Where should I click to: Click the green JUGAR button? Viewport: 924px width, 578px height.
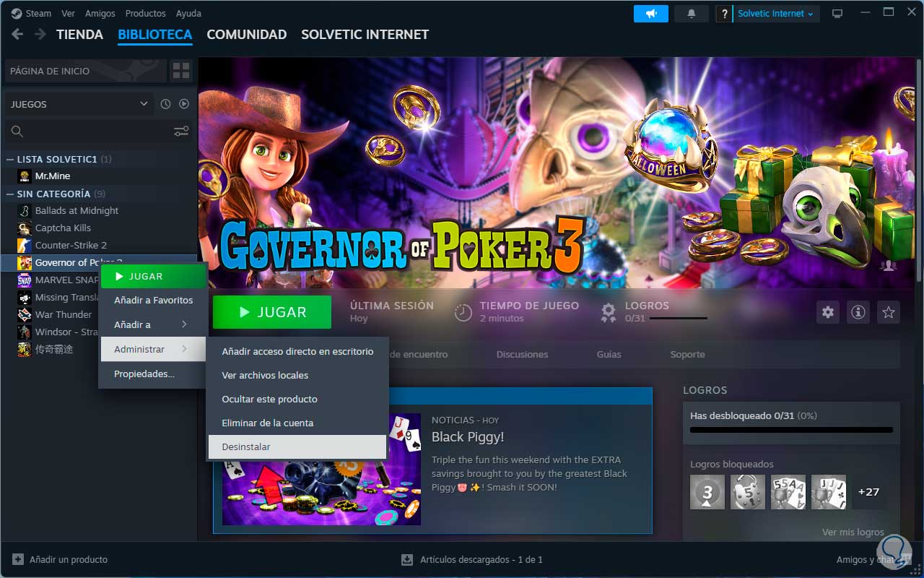pos(272,312)
